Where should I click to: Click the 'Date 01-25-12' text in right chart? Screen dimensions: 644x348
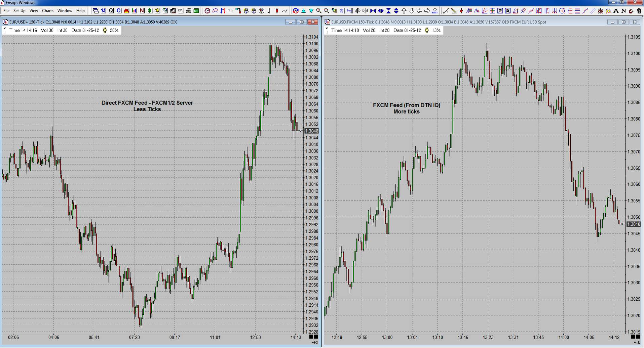click(407, 30)
